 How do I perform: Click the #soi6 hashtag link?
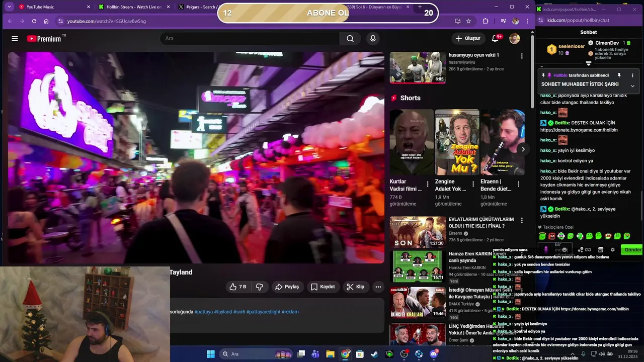239,312
